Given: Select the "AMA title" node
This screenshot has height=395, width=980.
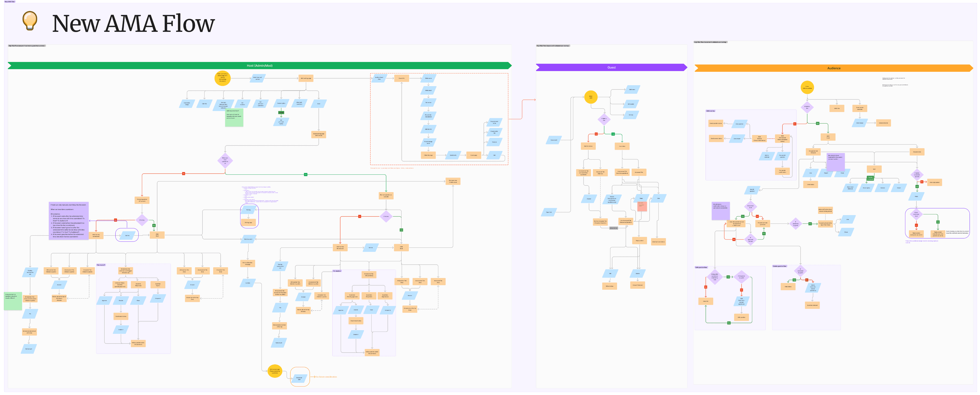Looking at the screenshot, I should [837, 108].
